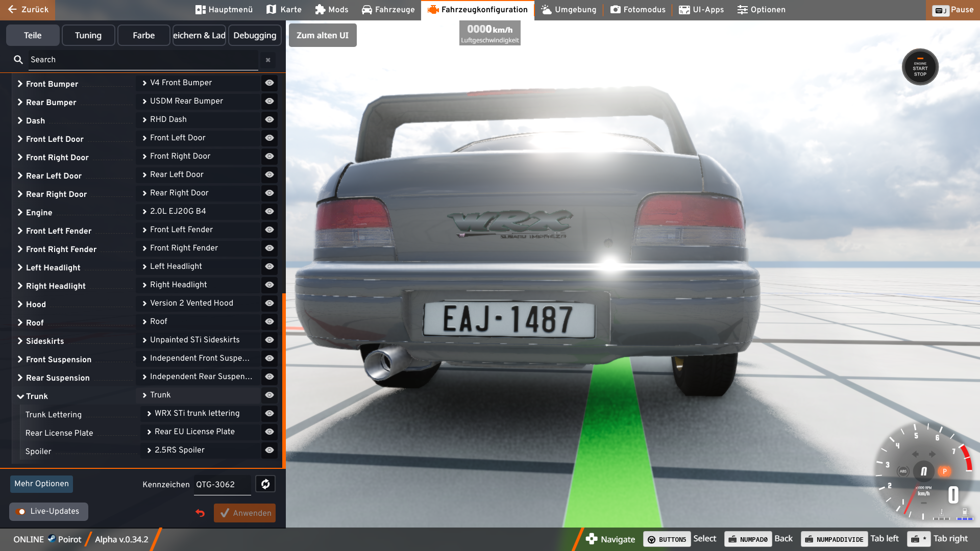Viewport: 980px width, 551px height.
Task: Click the parts list scrollbar
Action: coord(284,380)
